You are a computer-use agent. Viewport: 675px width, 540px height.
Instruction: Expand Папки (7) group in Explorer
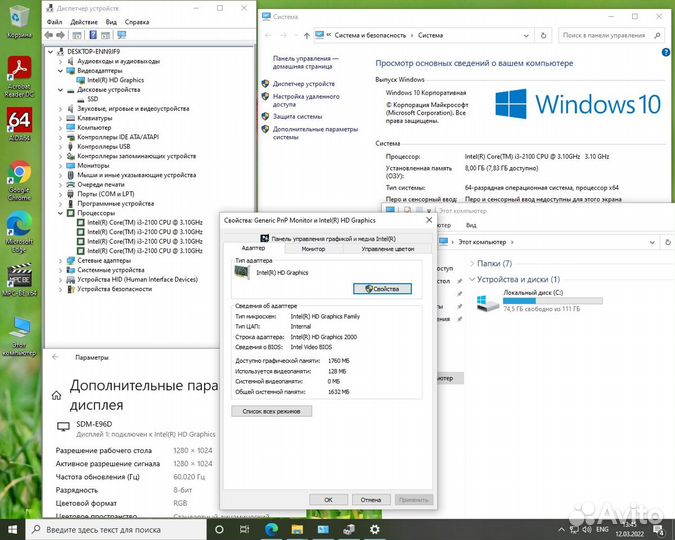(x=472, y=264)
